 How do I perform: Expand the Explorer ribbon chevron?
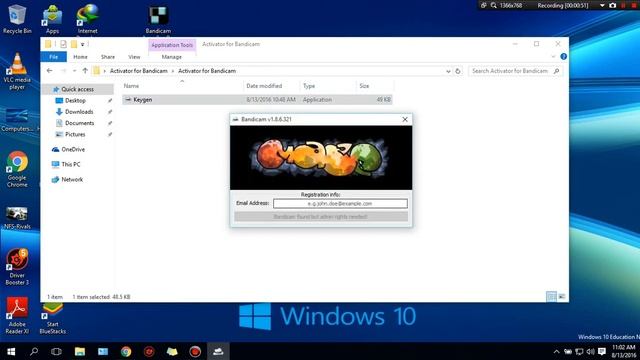(x=553, y=57)
